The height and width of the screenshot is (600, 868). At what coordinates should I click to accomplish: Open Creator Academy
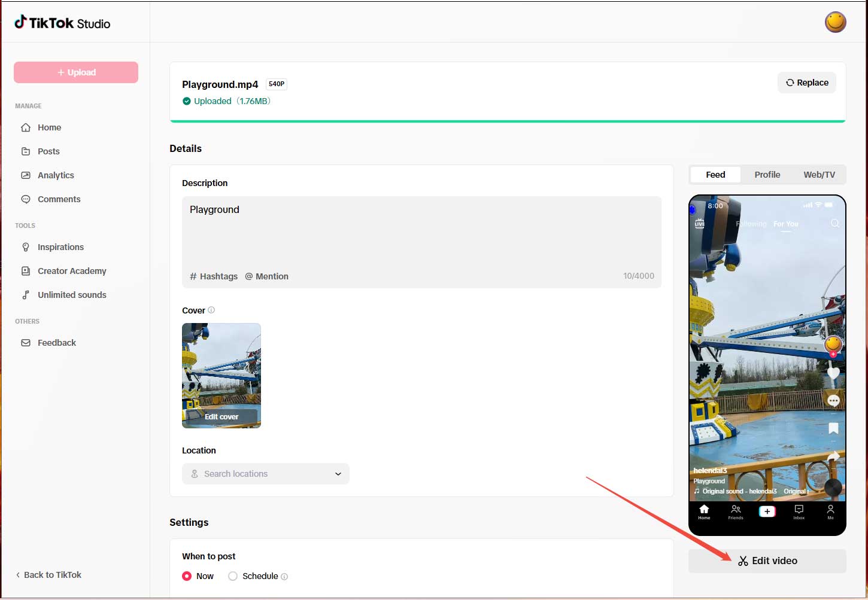click(x=72, y=270)
